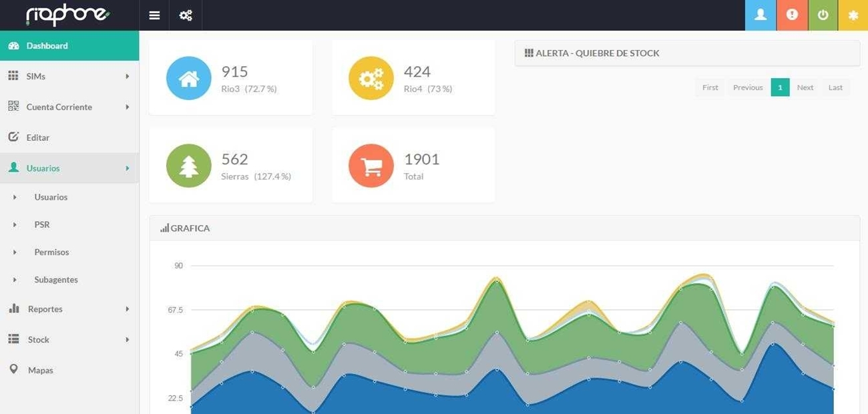Open the Permisos submenu item
This screenshot has width=868, height=414.
coord(51,252)
